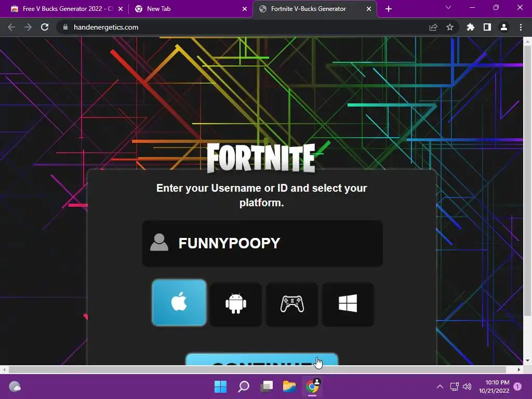Close the New Tab tab

pyautogui.click(x=245, y=9)
